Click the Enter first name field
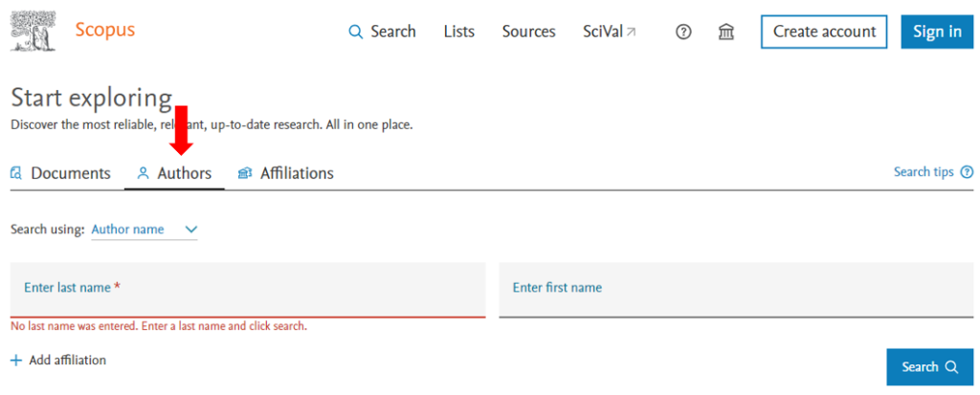 [736, 288]
